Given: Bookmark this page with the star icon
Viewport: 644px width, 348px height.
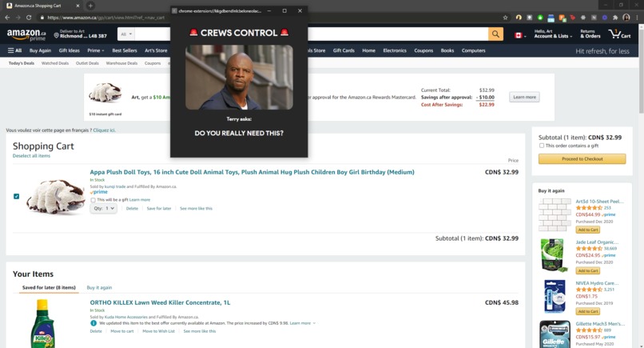Looking at the screenshot, I should [x=505, y=18].
